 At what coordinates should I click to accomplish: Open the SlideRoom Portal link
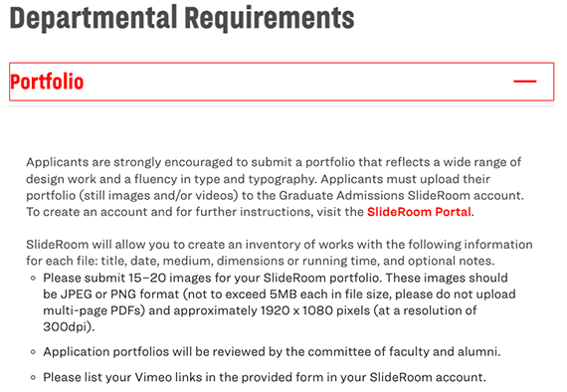[x=419, y=212]
